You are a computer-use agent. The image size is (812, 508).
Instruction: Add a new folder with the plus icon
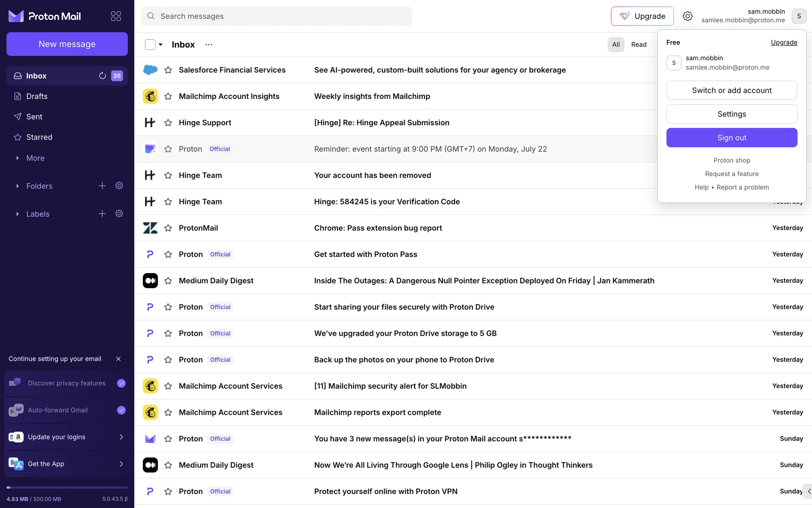tap(102, 186)
